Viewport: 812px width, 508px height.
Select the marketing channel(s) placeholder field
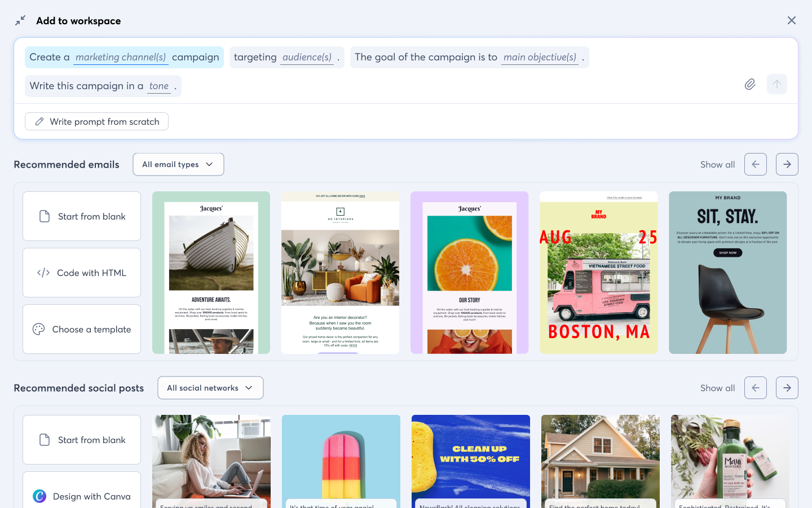point(121,58)
